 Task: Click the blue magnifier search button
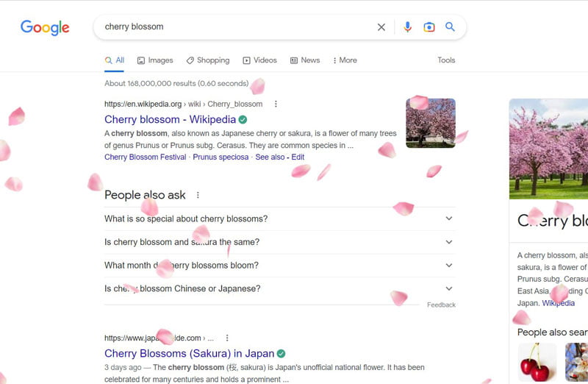pos(450,26)
